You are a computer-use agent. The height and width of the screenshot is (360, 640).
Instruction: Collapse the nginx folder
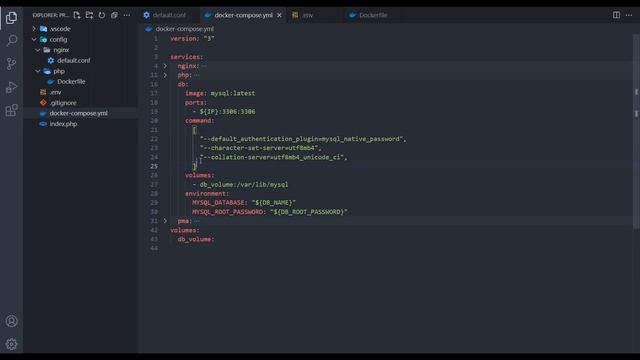point(38,50)
